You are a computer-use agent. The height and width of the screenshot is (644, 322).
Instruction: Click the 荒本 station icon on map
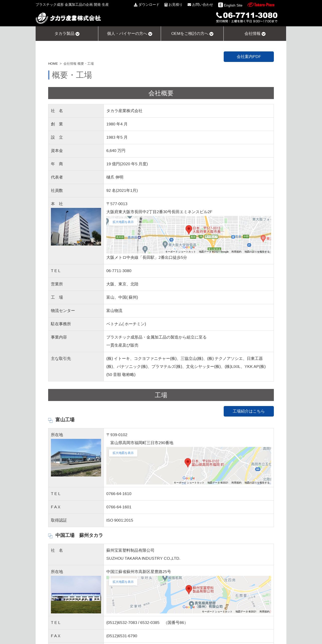point(233,237)
